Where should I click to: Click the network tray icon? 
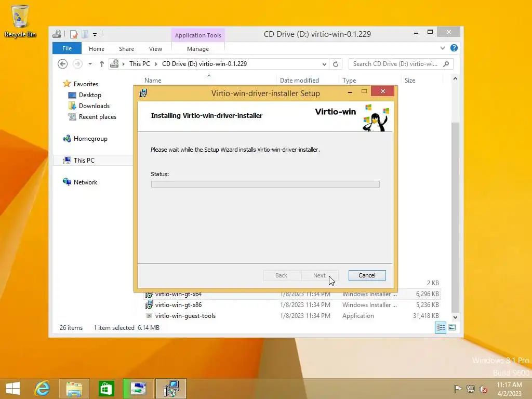coord(471,389)
